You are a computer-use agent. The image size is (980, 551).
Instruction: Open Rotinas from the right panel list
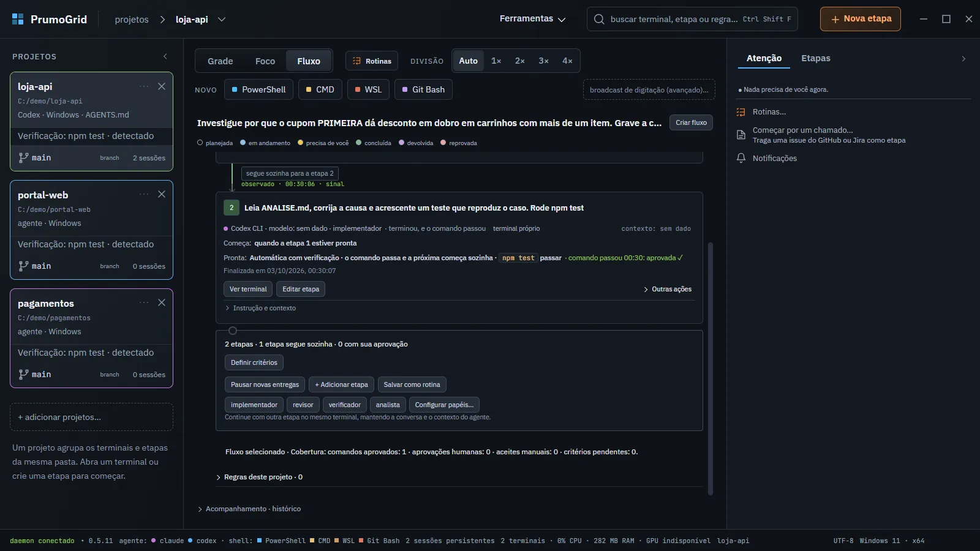coord(769,112)
